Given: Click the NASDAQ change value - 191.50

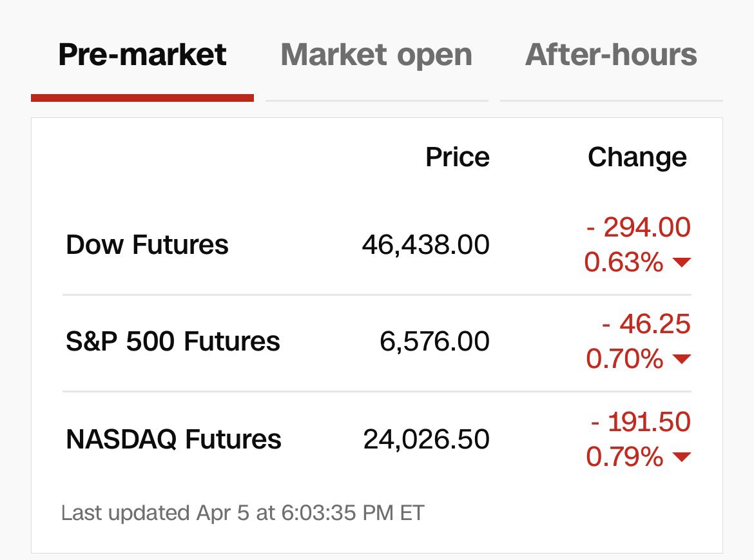Looking at the screenshot, I should point(641,421).
